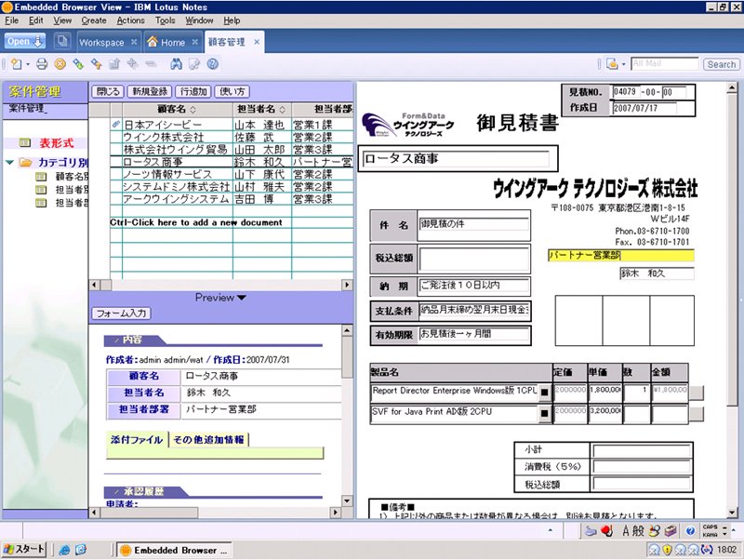Click the 作成日 date field
The width and height of the screenshot is (744, 560).
(x=644, y=108)
